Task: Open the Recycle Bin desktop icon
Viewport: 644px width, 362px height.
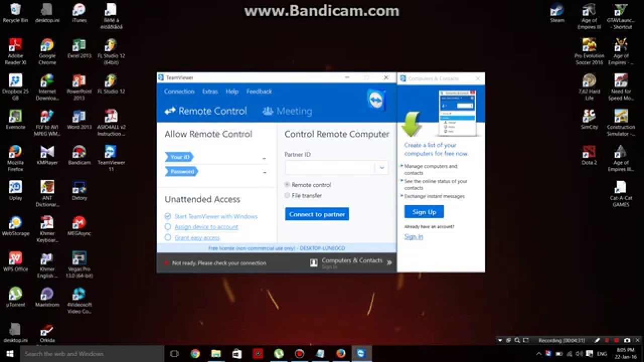Action: point(15,13)
